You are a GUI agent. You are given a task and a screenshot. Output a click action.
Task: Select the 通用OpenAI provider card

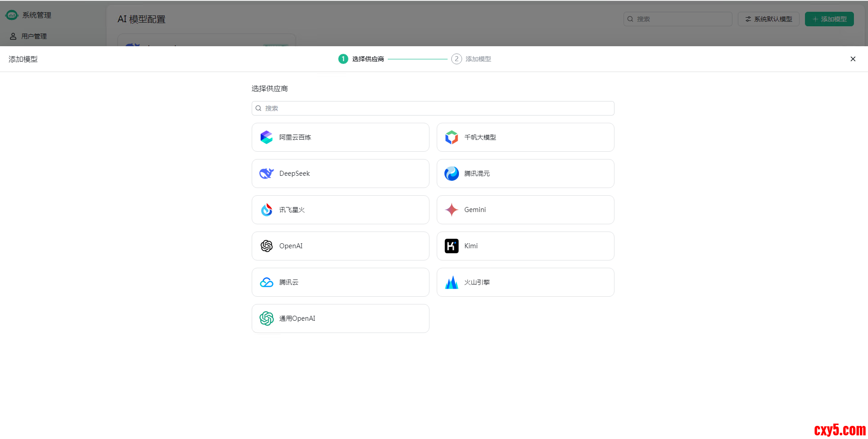coord(340,318)
